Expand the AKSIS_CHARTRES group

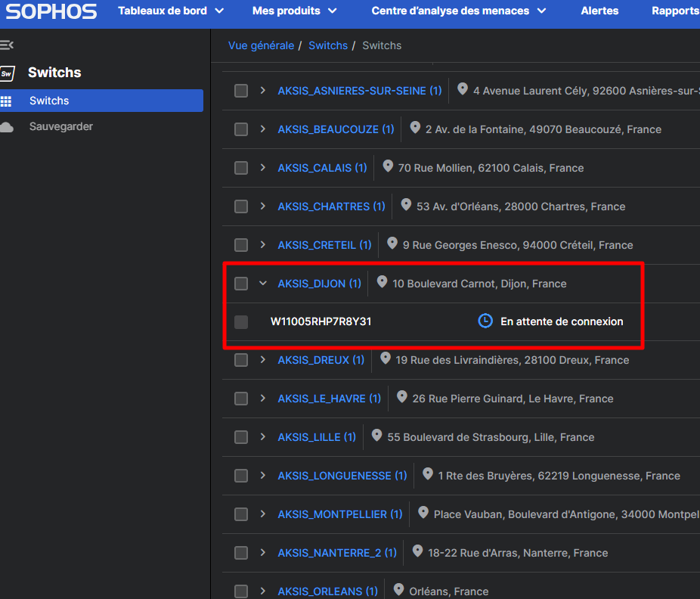point(263,206)
